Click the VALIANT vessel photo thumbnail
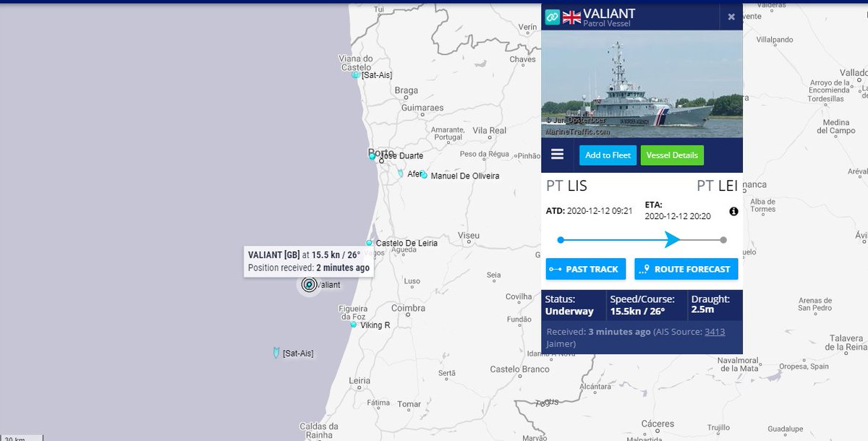 642,87
